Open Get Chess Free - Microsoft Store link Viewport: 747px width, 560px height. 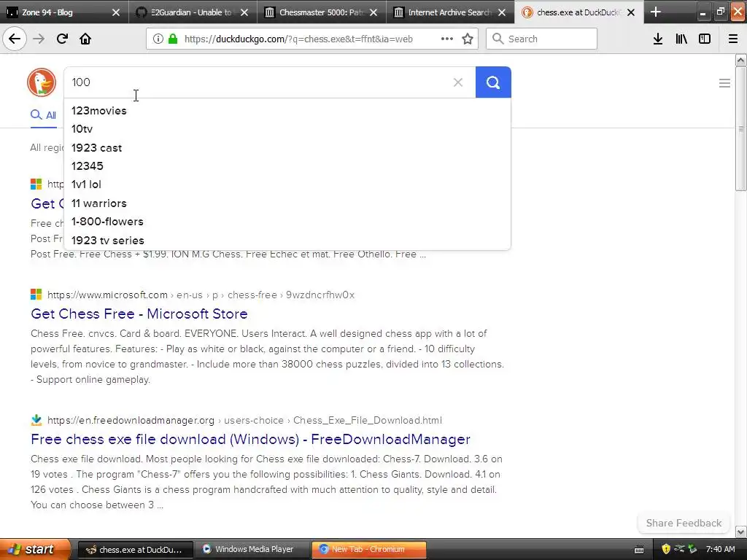click(x=139, y=314)
